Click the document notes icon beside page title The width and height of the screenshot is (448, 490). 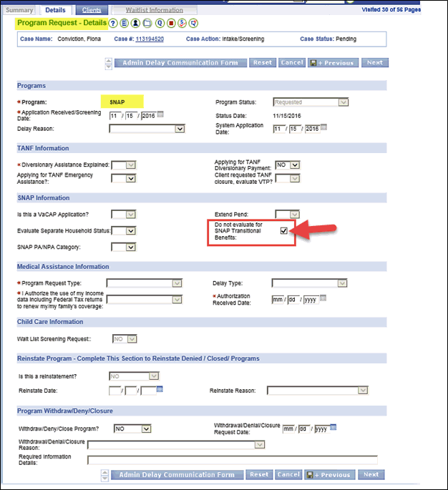124,23
